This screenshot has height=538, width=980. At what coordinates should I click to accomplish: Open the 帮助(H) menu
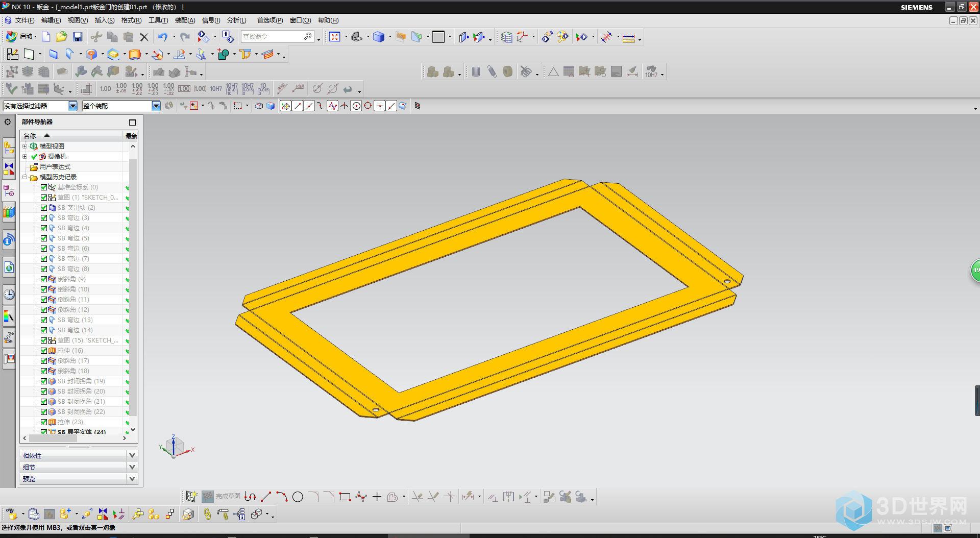328,20
